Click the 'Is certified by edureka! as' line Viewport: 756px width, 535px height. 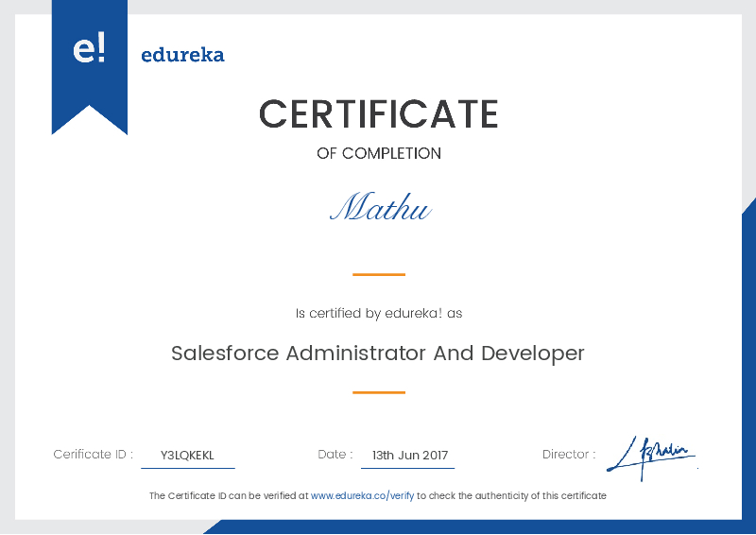(x=379, y=313)
